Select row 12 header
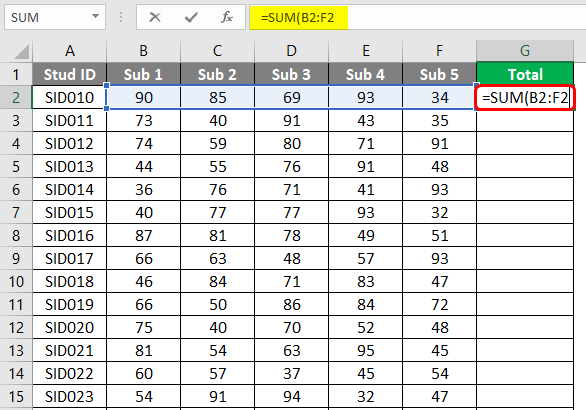 [16, 327]
